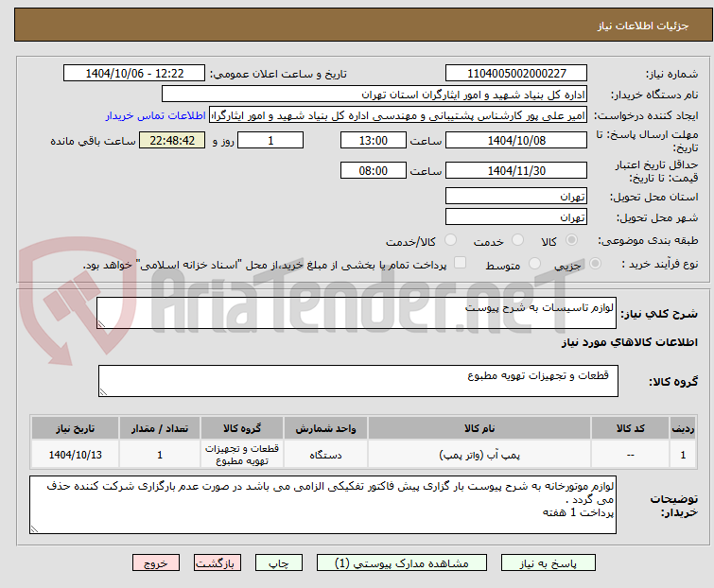Select the کالا radio button
714x588 pixels.
click(x=571, y=240)
